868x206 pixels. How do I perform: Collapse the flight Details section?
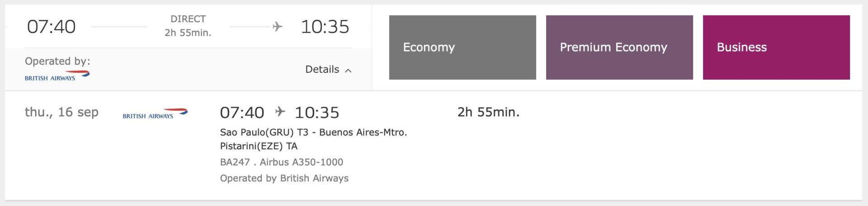pos(328,69)
